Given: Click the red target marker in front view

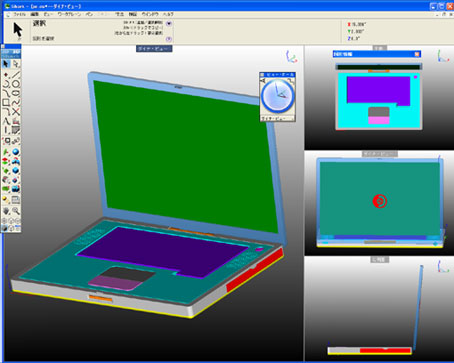Looking at the screenshot, I should pyautogui.click(x=380, y=201).
